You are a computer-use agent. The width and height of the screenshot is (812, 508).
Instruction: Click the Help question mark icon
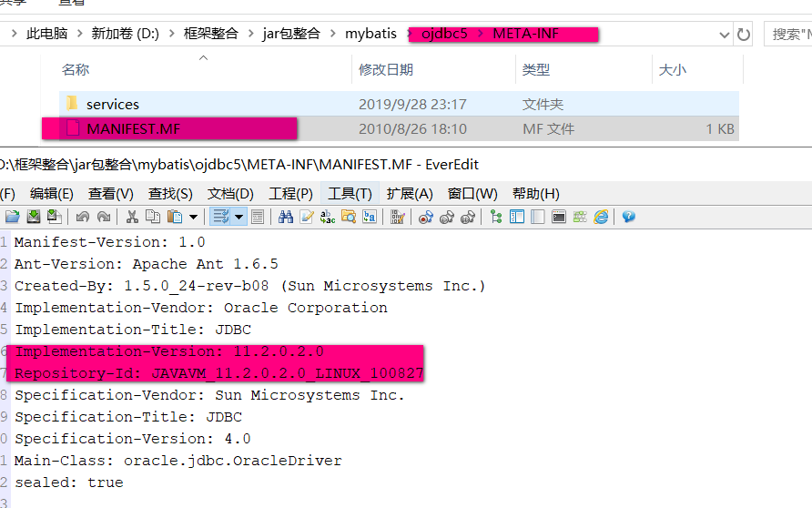(629, 217)
